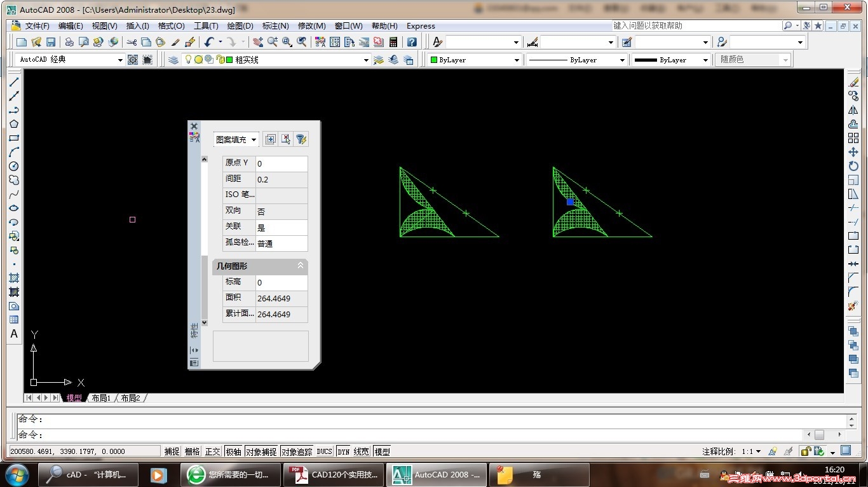Open the 标注(N) menu

[x=276, y=26]
